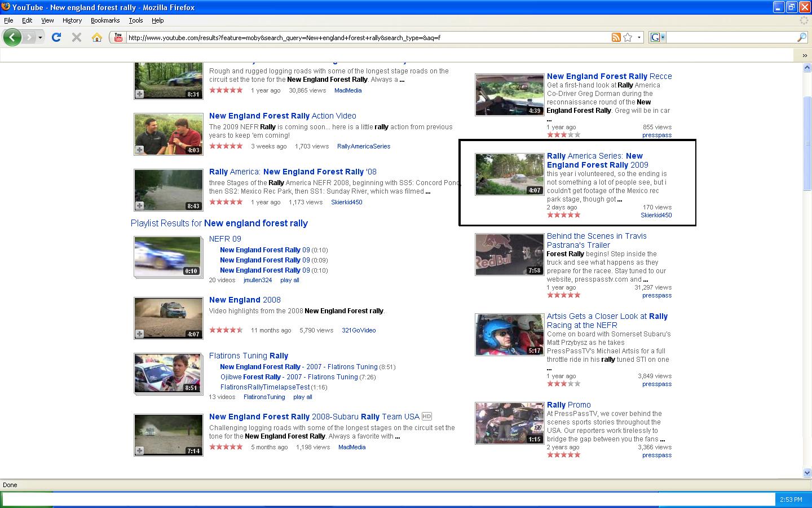Toggle the bookmark star for this page
The image size is (812, 508).
pyautogui.click(x=628, y=37)
